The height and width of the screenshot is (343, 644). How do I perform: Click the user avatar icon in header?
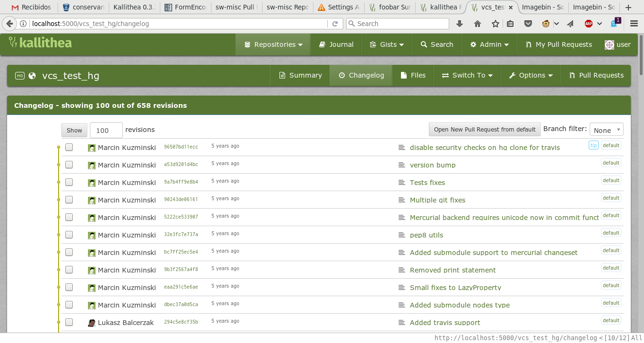(x=609, y=44)
